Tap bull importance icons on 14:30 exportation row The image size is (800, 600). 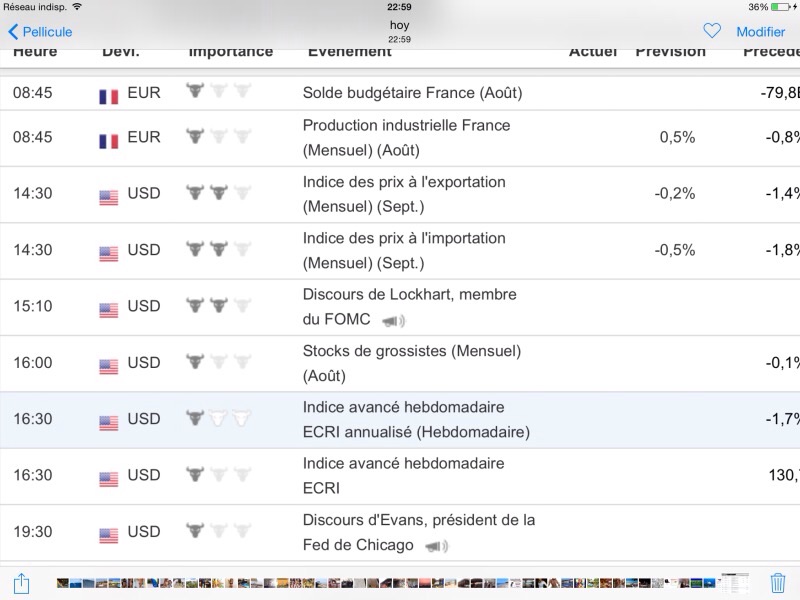(218, 193)
